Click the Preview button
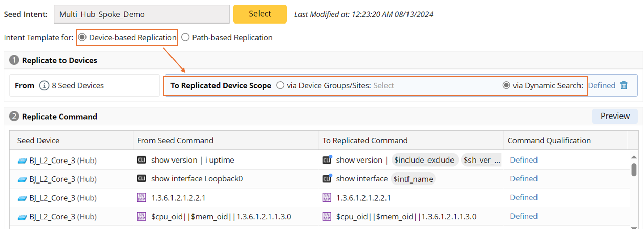The image size is (644, 229). point(614,116)
